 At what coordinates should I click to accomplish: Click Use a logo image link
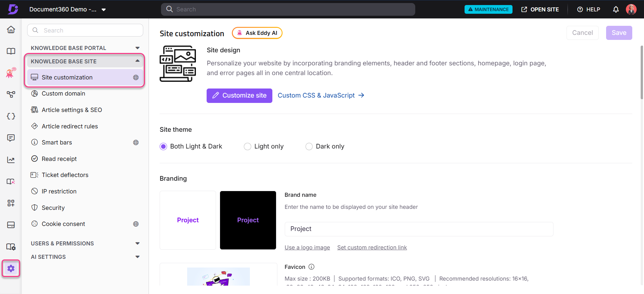click(x=307, y=247)
